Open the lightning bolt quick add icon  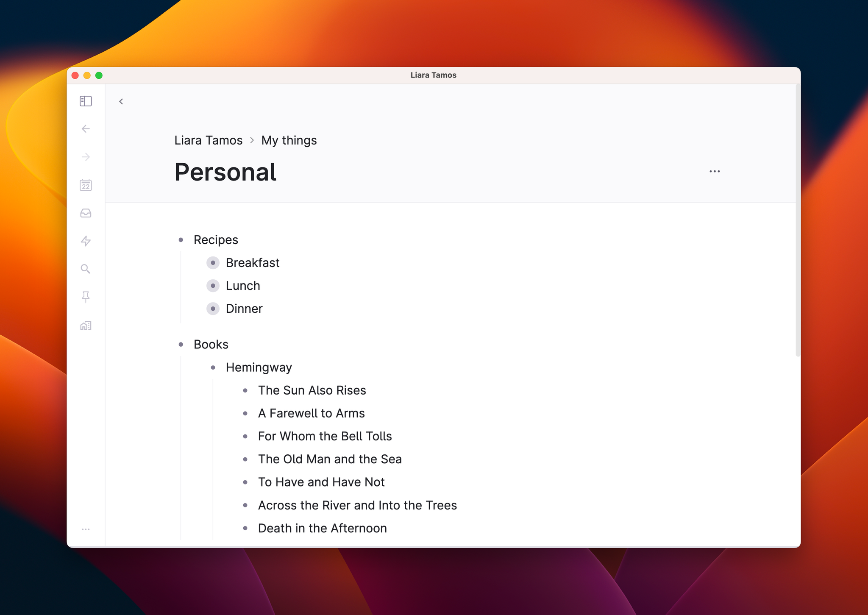click(86, 241)
